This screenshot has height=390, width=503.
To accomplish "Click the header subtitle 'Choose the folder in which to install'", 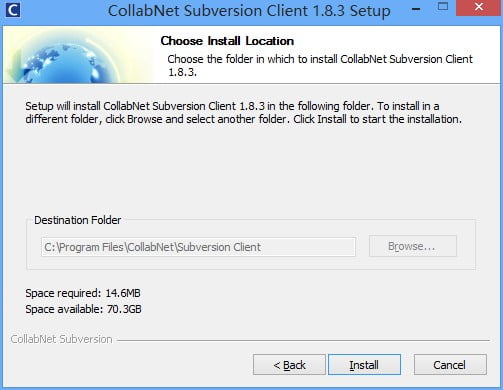I will (x=320, y=65).
